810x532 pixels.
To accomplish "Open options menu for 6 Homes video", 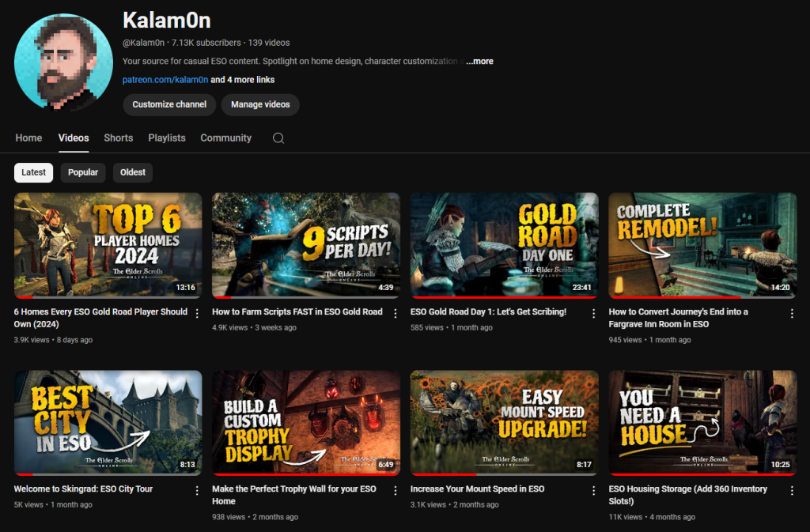I will (x=197, y=313).
